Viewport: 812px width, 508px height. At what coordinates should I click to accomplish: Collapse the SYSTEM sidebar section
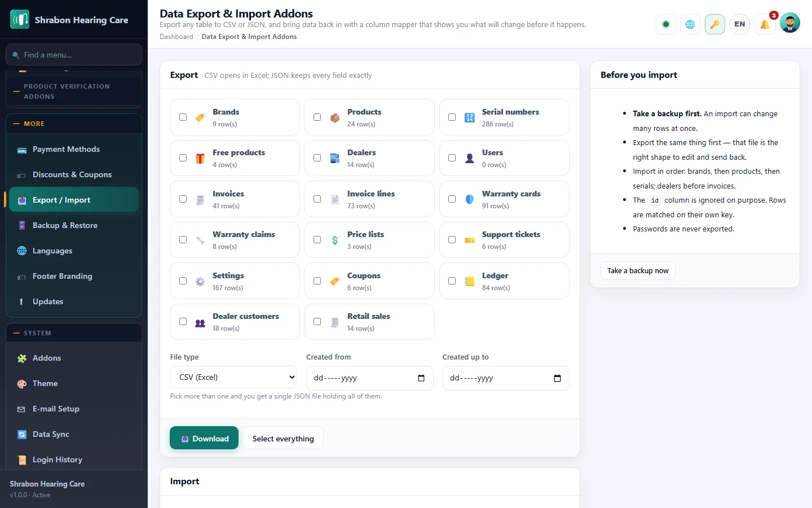click(74, 333)
